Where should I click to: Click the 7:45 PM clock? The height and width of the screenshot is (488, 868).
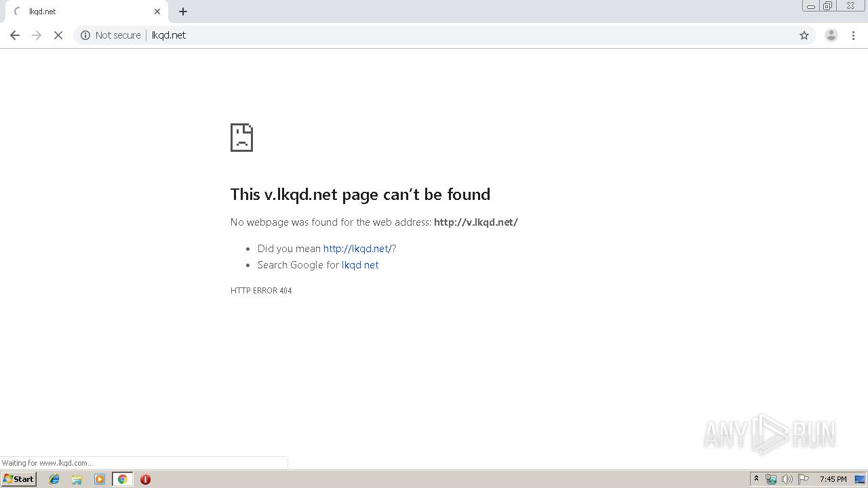833,479
